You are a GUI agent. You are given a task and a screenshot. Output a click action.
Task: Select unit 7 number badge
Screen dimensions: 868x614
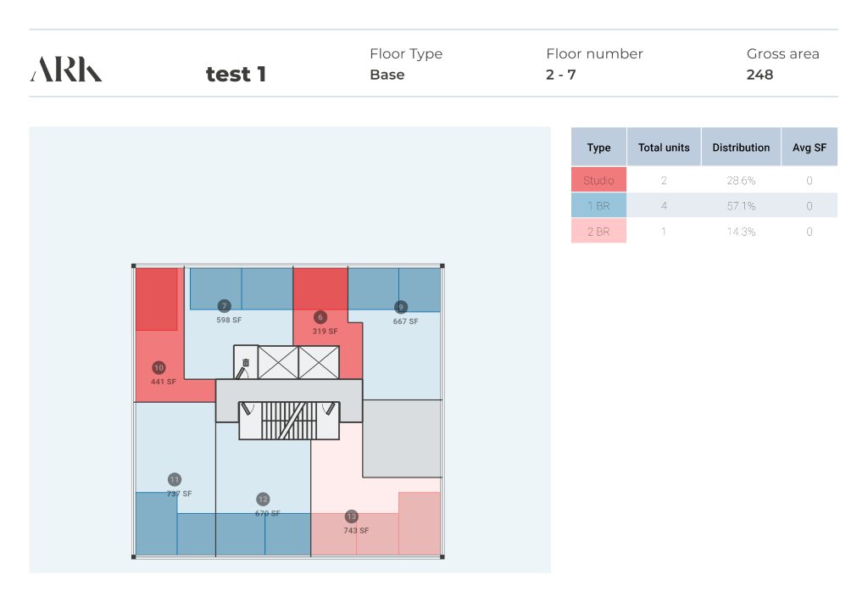point(224,306)
